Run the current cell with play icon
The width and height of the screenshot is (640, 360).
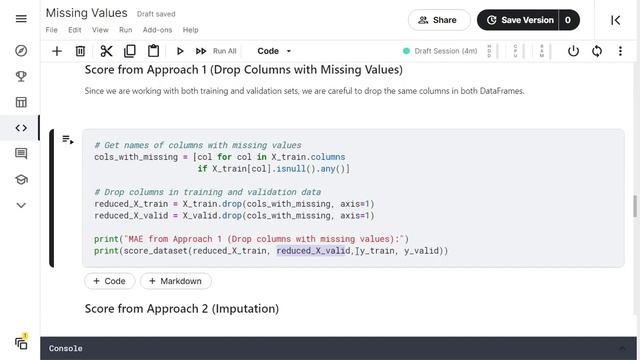(180, 51)
